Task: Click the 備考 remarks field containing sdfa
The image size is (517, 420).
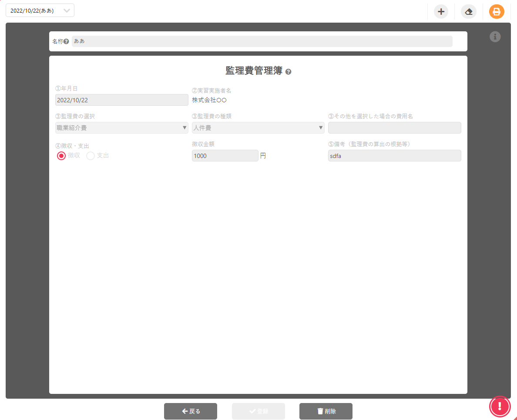Action: (394, 156)
